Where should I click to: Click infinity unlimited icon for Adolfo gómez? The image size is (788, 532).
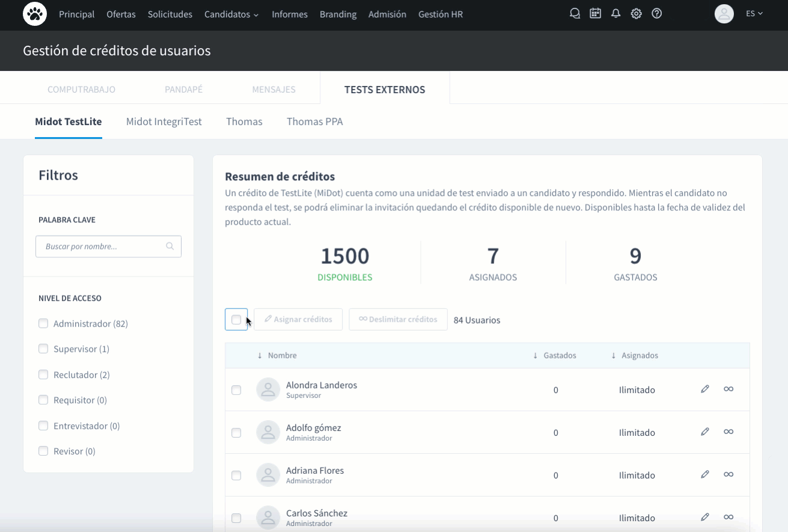click(728, 432)
